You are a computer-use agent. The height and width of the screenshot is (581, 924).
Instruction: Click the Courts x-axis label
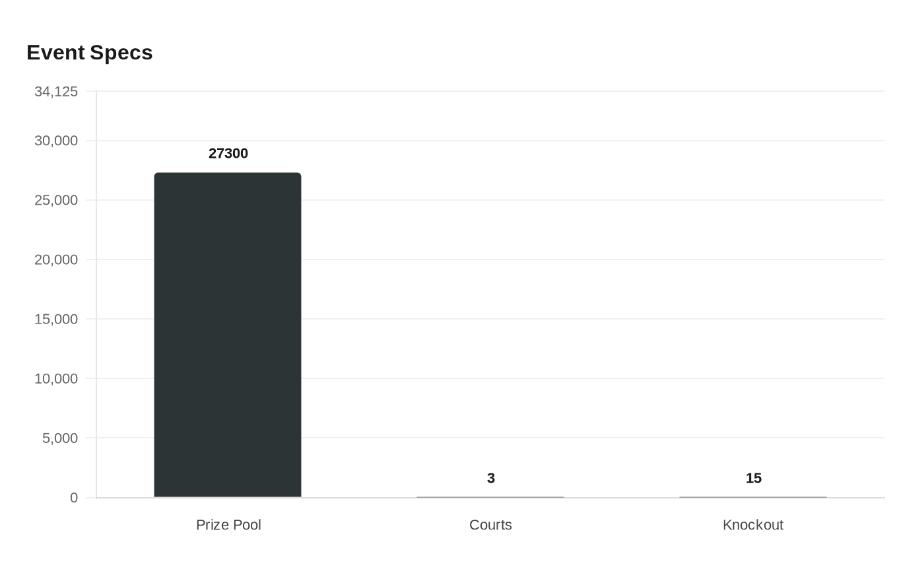[490, 525]
